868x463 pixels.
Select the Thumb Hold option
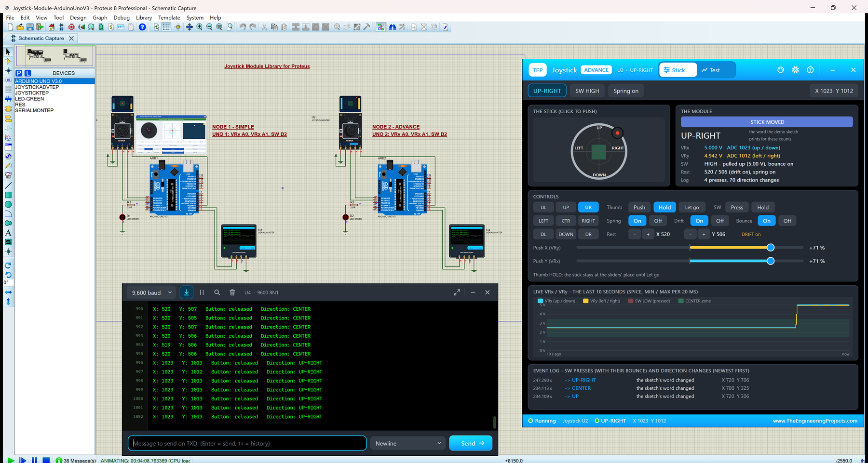665,207
